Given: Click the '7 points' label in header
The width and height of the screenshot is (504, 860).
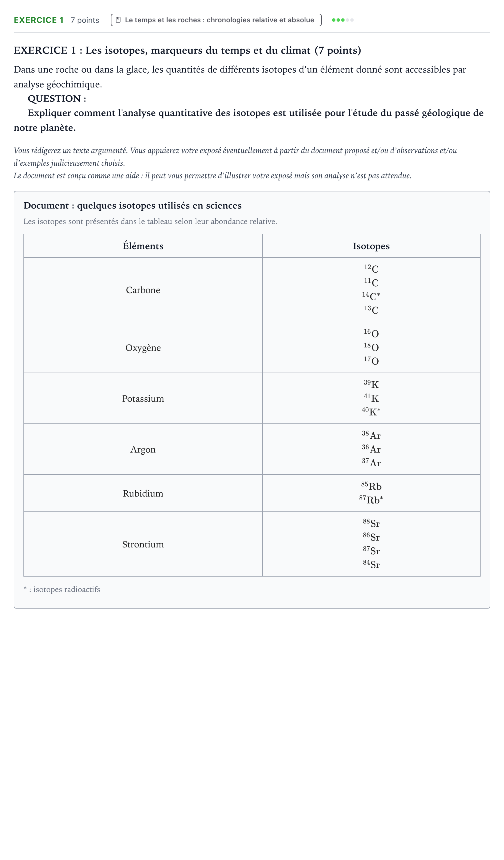Looking at the screenshot, I should click(x=85, y=20).
